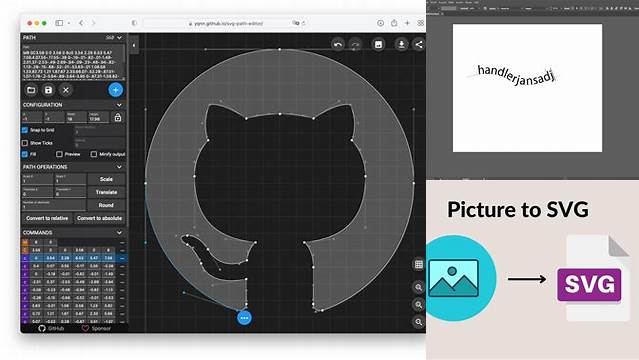Click the Scale button
The image size is (639, 360).
tap(106, 179)
